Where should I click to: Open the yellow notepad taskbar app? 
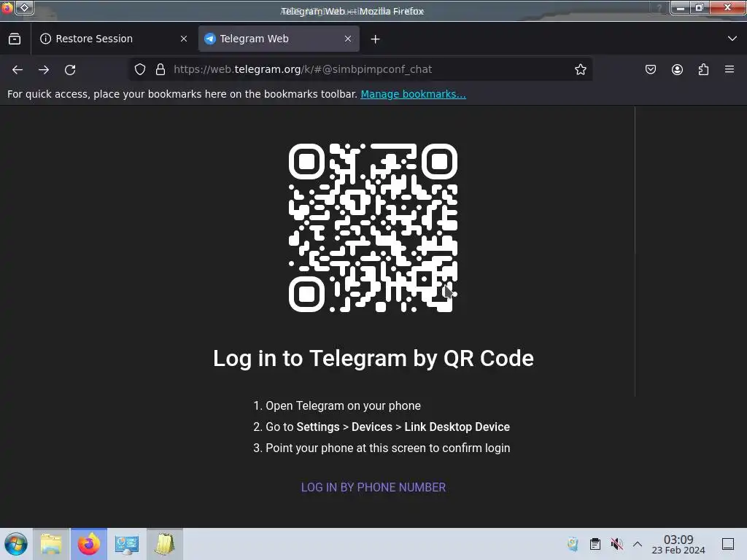(164, 544)
